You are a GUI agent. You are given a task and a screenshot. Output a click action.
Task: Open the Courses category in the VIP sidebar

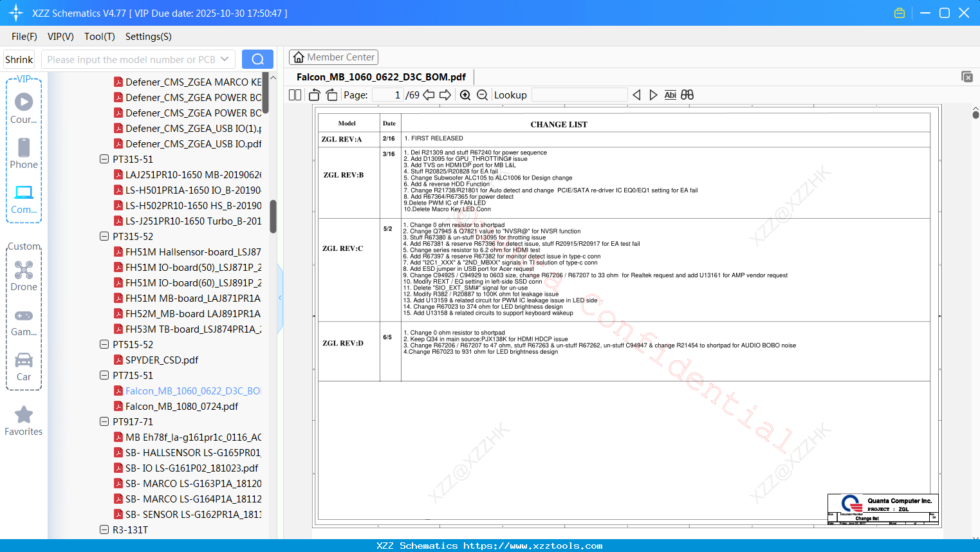pyautogui.click(x=24, y=109)
